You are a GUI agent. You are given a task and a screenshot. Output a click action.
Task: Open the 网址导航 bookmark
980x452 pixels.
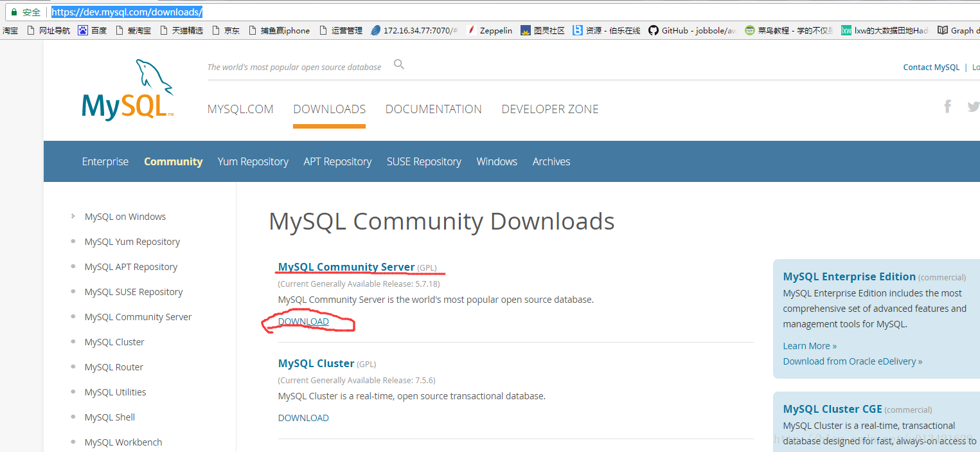[48, 30]
